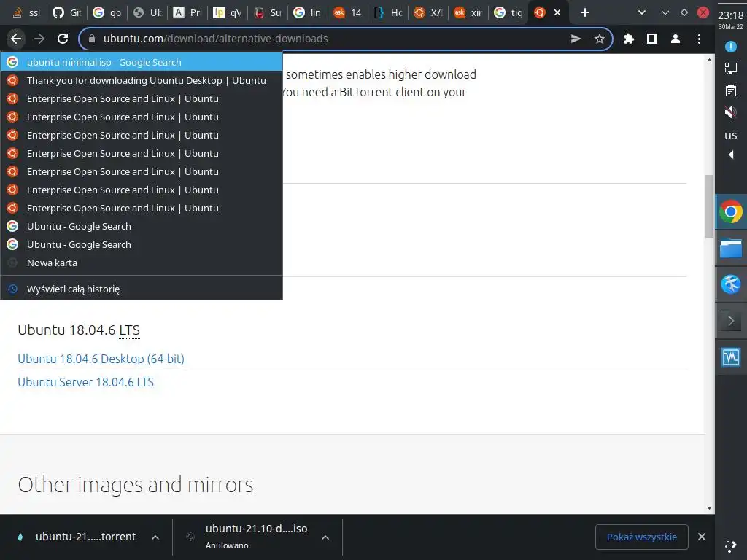
Task: Open the network display icon in system tray
Action: coord(731,69)
